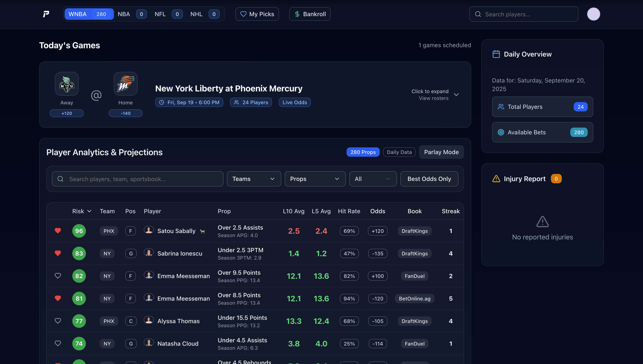Click the Phoenix Mercury team logo

[x=125, y=84]
